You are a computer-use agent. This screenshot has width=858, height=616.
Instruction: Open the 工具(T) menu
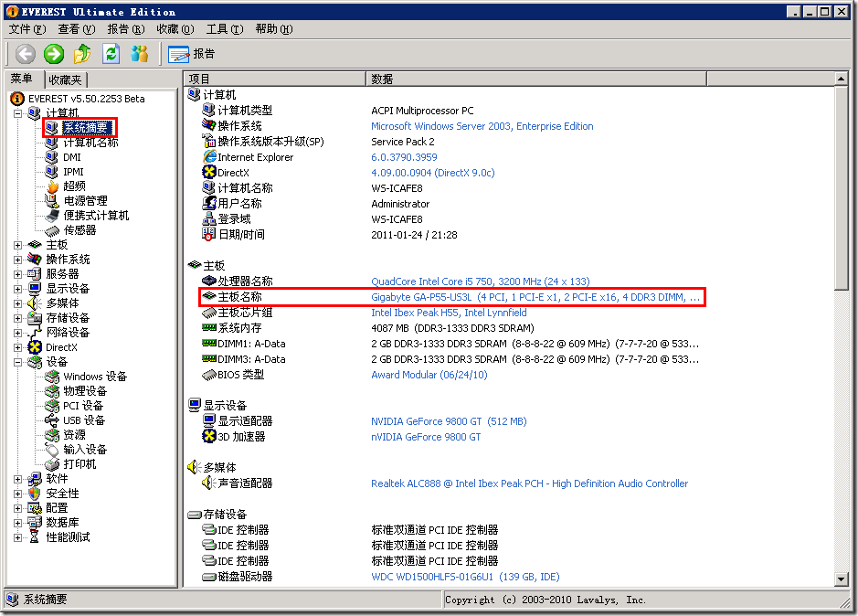click(225, 29)
